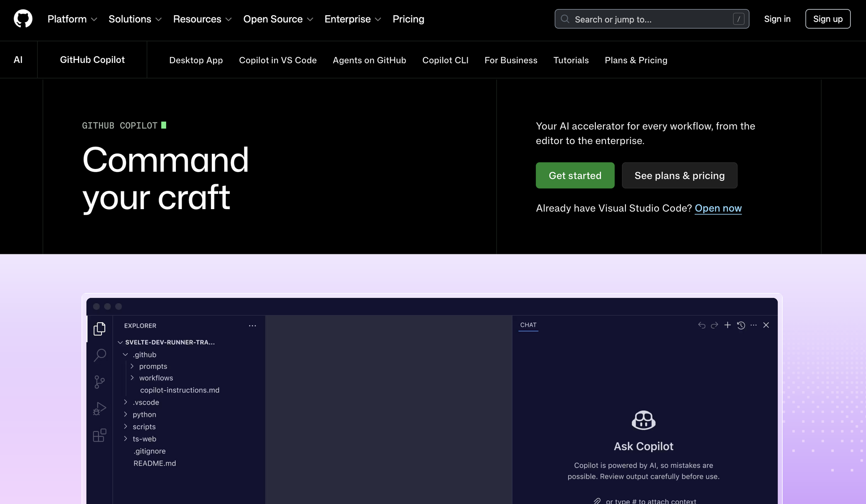This screenshot has width=866, height=504.
Task: Open the Search icon in activity bar
Action: tap(100, 355)
